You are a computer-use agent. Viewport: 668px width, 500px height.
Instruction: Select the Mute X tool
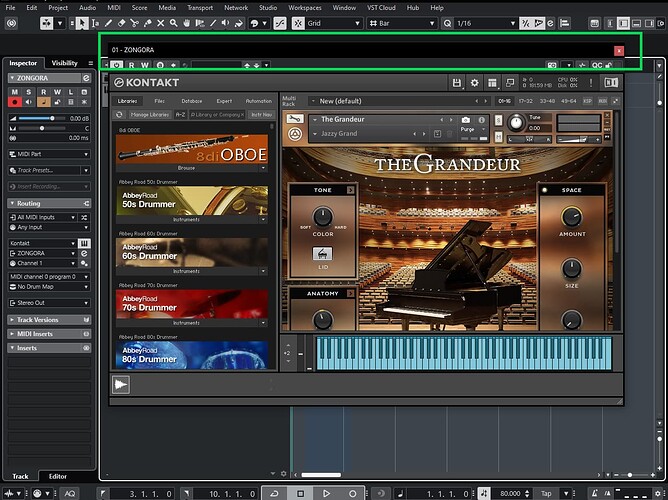[x=161, y=23]
